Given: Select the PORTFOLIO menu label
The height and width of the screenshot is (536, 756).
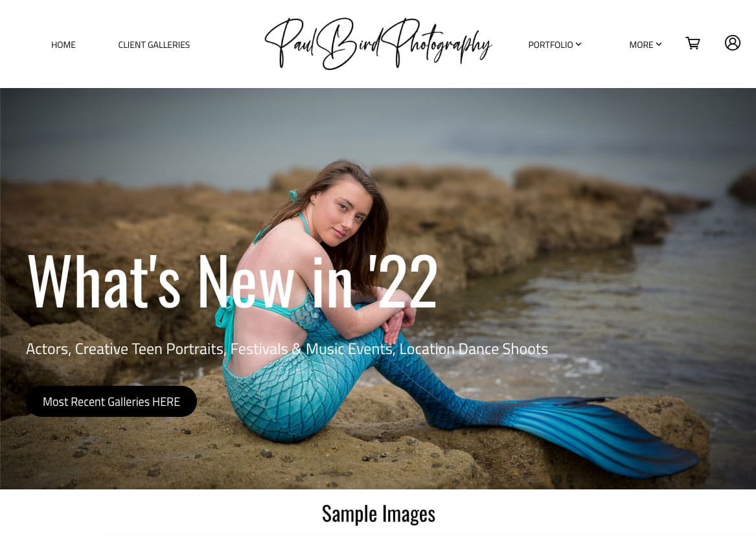Looking at the screenshot, I should click(550, 45).
